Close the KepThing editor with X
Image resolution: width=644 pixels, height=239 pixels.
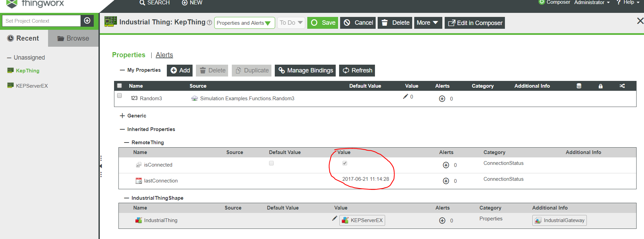click(640, 21)
